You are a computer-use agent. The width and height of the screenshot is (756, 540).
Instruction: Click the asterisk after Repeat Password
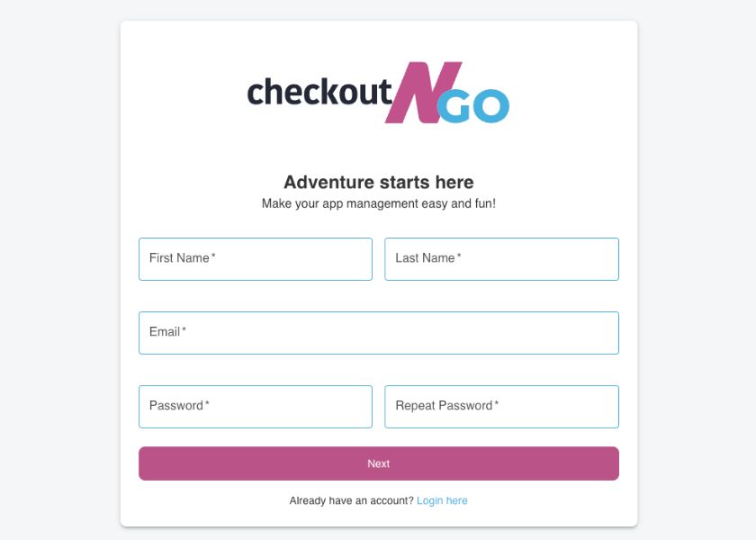496,405
